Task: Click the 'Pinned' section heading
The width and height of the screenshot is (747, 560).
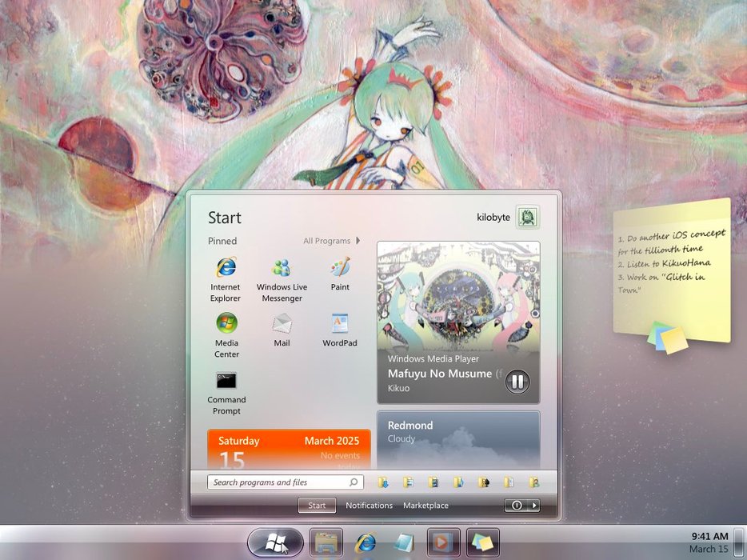Action: pos(222,241)
